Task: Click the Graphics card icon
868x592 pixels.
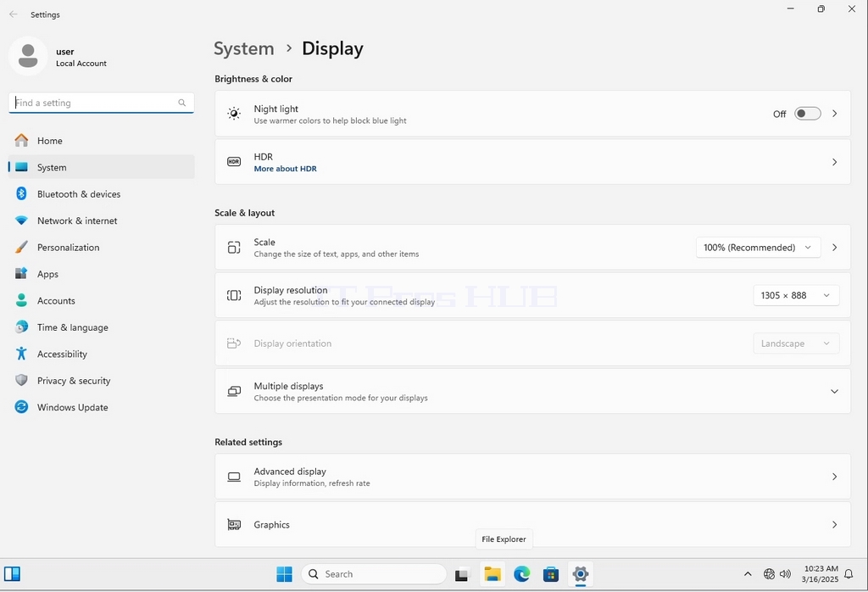Action: point(234,524)
